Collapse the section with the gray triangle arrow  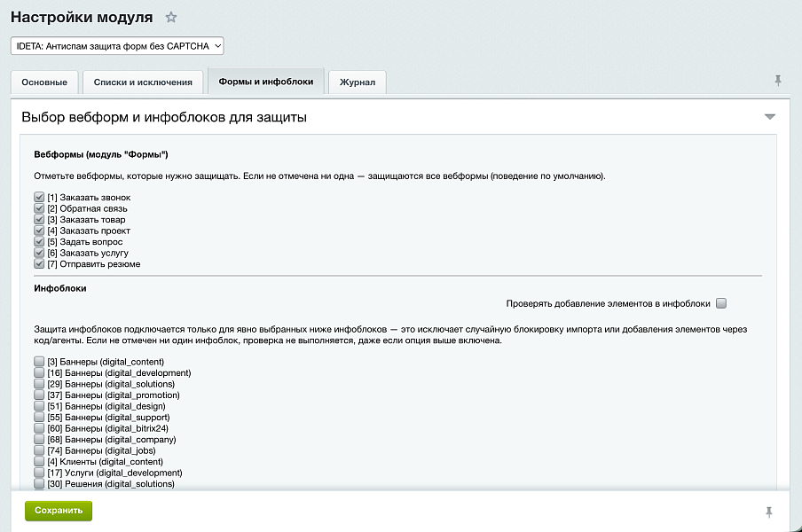(770, 117)
